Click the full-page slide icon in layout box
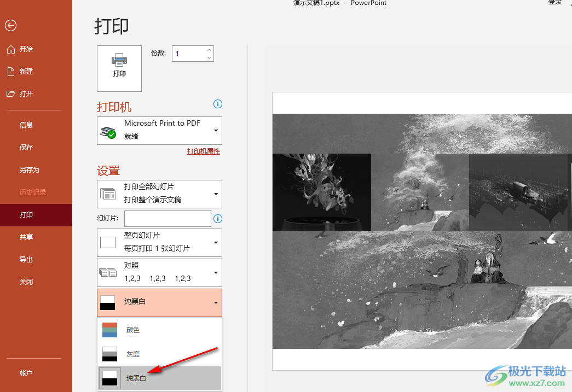The width and height of the screenshot is (572, 392). (108, 242)
